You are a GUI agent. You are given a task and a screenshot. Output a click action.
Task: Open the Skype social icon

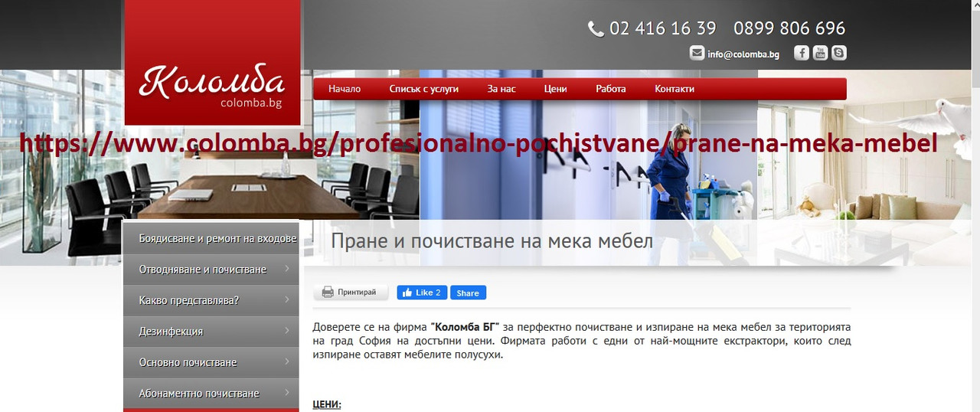tap(839, 53)
